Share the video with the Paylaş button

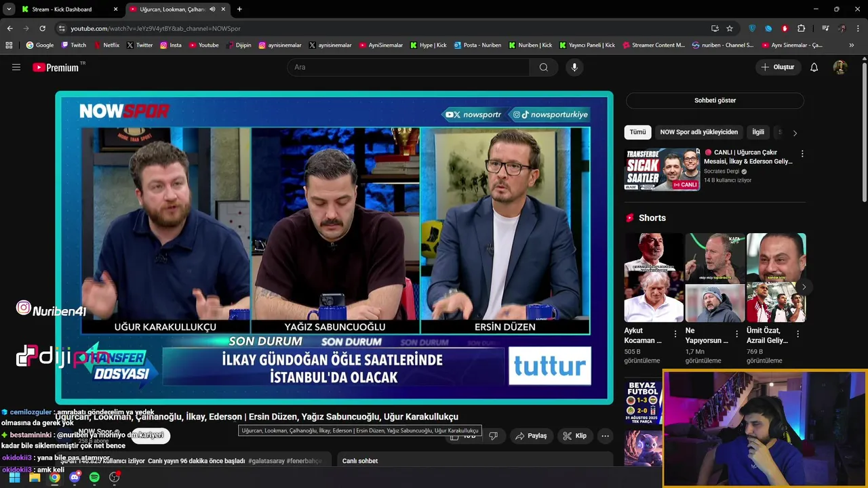[x=531, y=436]
